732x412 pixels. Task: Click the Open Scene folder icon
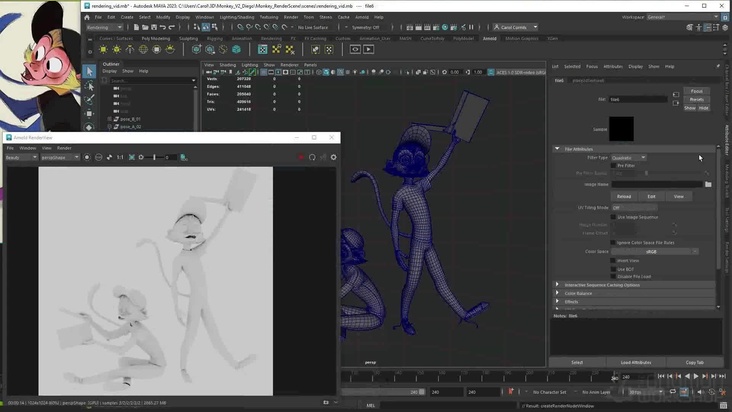point(145,28)
